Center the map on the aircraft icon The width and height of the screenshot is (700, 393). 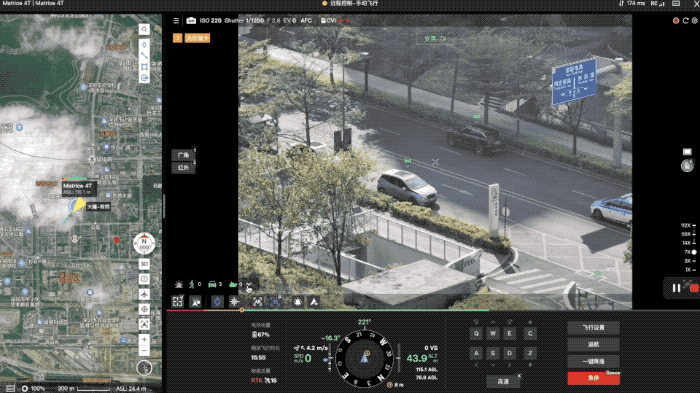click(144, 294)
